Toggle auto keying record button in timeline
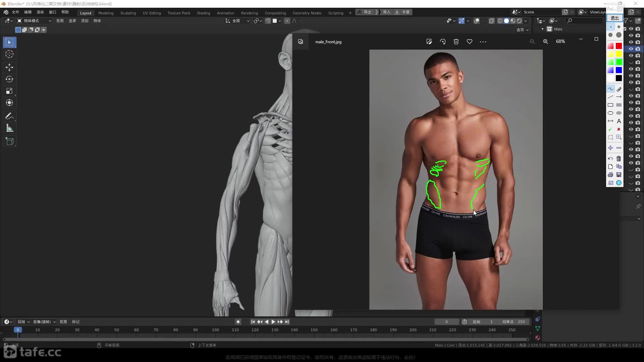 (x=238, y=322)
